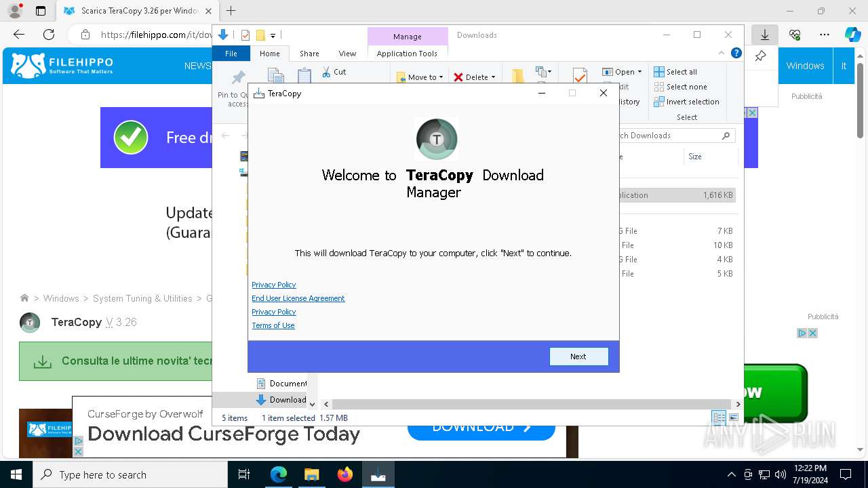Open the New item dropdown in Explorer ribbon

point(542,71)
